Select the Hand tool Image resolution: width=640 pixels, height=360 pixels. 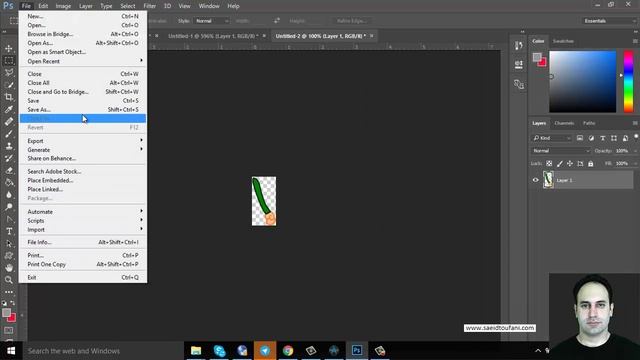(x=9, y=268)
